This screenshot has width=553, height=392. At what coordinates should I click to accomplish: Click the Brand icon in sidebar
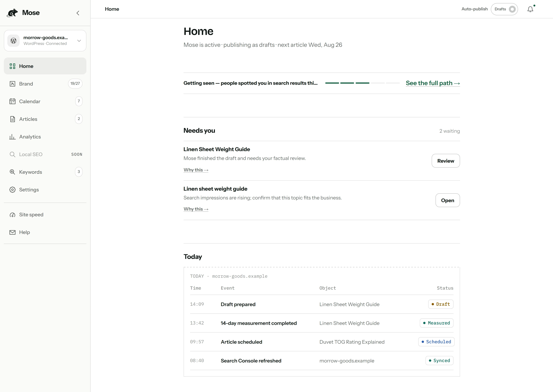(13, 84)
